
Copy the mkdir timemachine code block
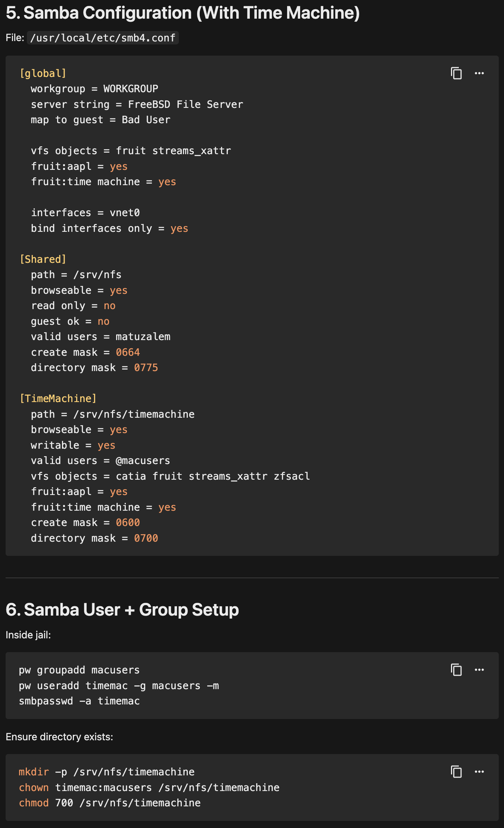pyautogui.click(x=456, y=772)
